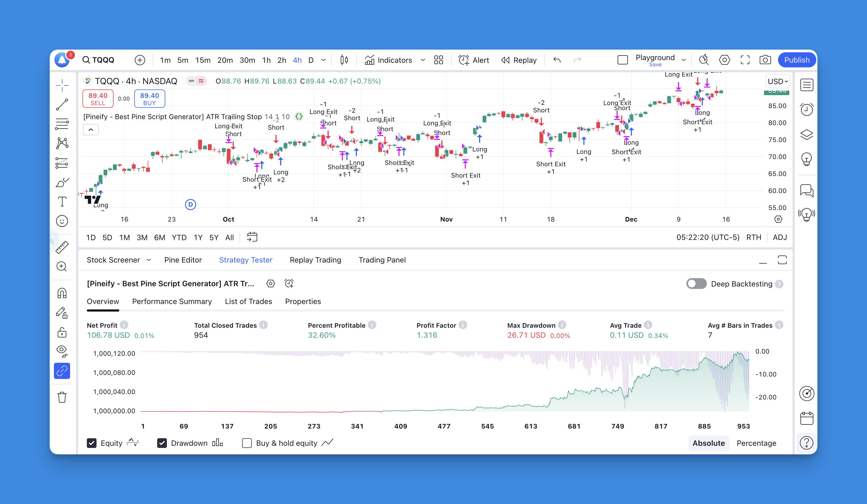Toggle stay in drawing mode
Image resolution: width=867 pixels, height=504 pixels.
click(62, 313)
